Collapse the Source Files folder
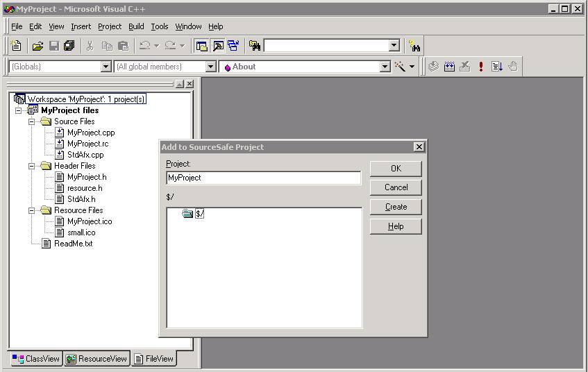 pyautogui.click(x=32, y=121)
